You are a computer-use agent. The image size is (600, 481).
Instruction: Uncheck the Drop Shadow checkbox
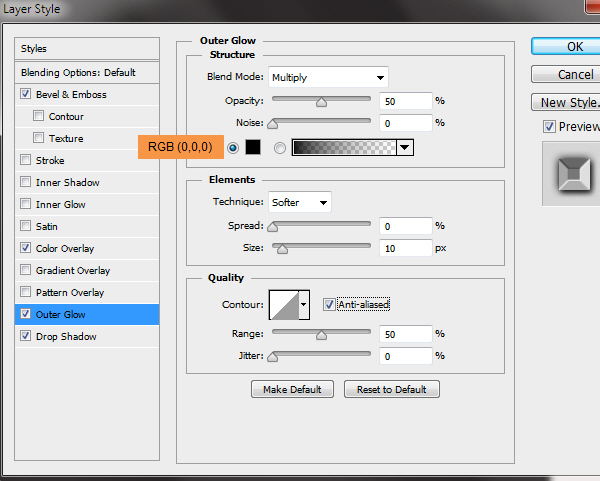(25, 337)
